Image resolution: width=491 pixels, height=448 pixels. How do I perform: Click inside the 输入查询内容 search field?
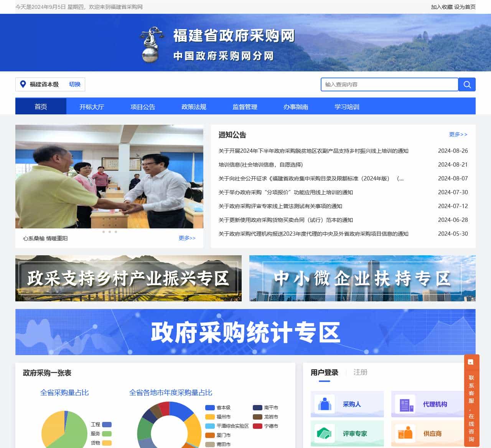click(389, 84)
